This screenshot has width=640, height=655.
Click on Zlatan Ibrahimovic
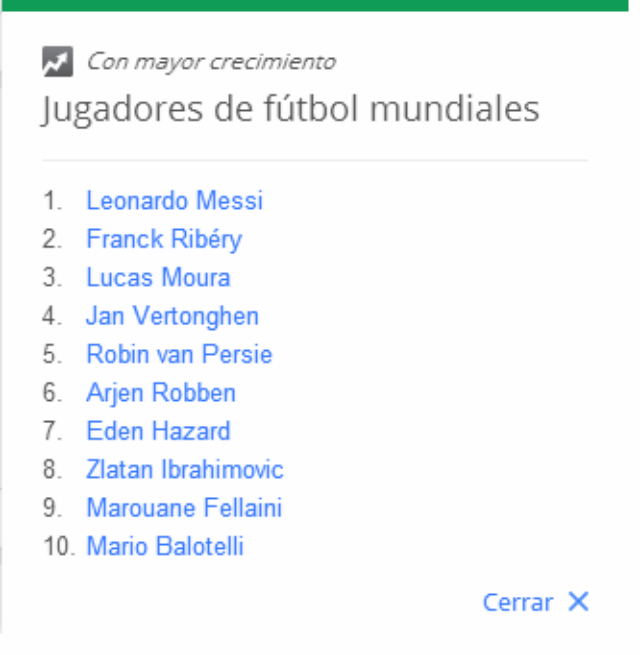click(x=185, y=470)
